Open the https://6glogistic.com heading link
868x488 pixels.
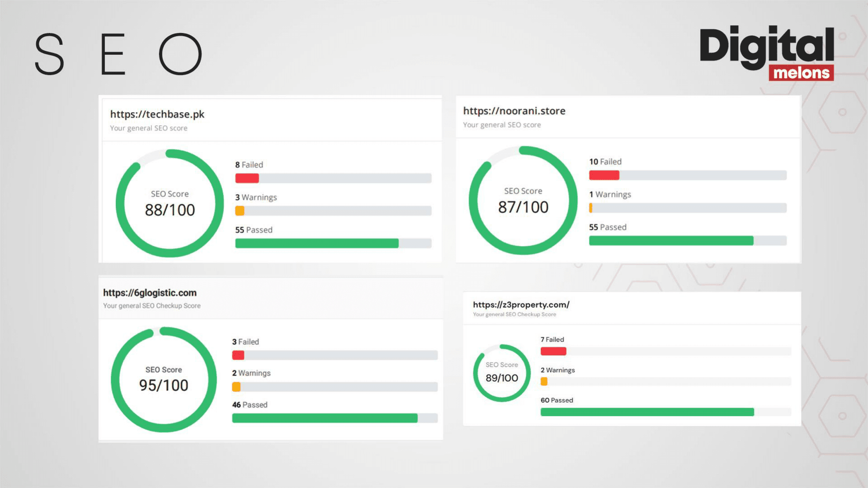[150, 293]
